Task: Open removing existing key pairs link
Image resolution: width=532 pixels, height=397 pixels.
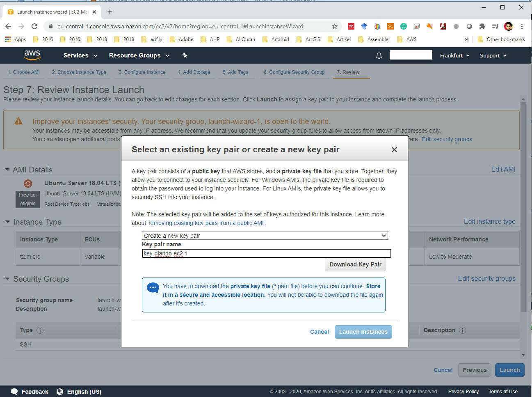Action: (x=206, y=223)
